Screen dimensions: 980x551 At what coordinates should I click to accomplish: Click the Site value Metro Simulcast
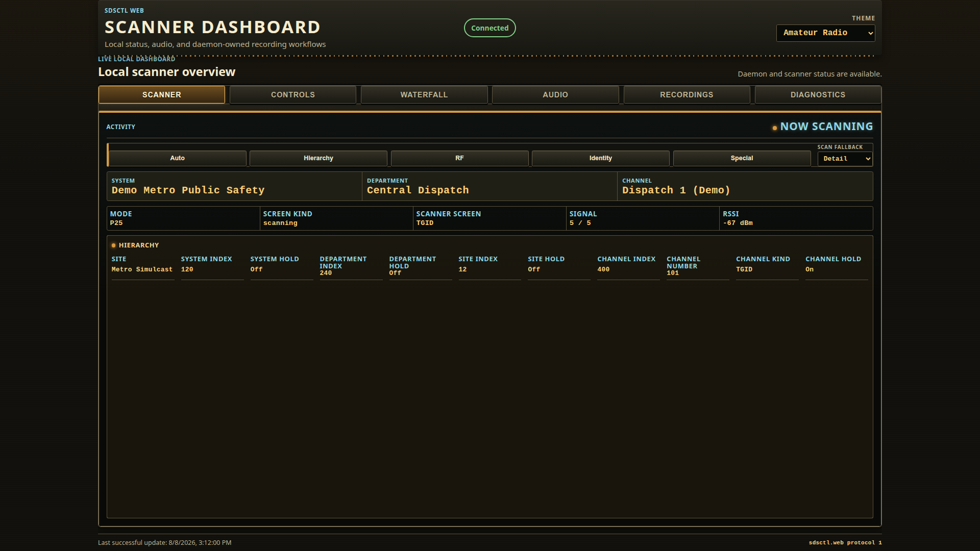(142, 269)
